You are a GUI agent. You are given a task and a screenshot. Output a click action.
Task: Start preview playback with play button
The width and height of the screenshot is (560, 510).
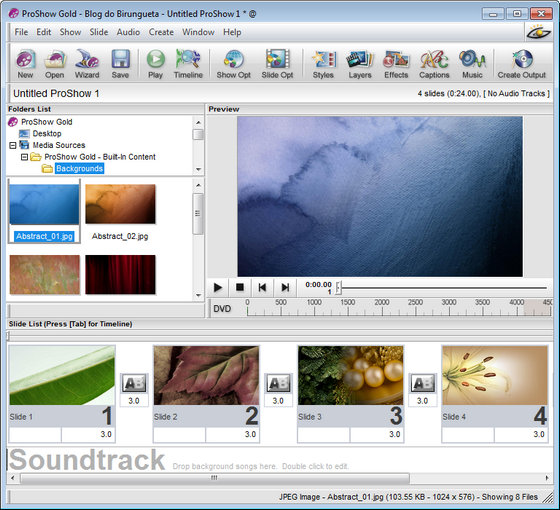218,288
